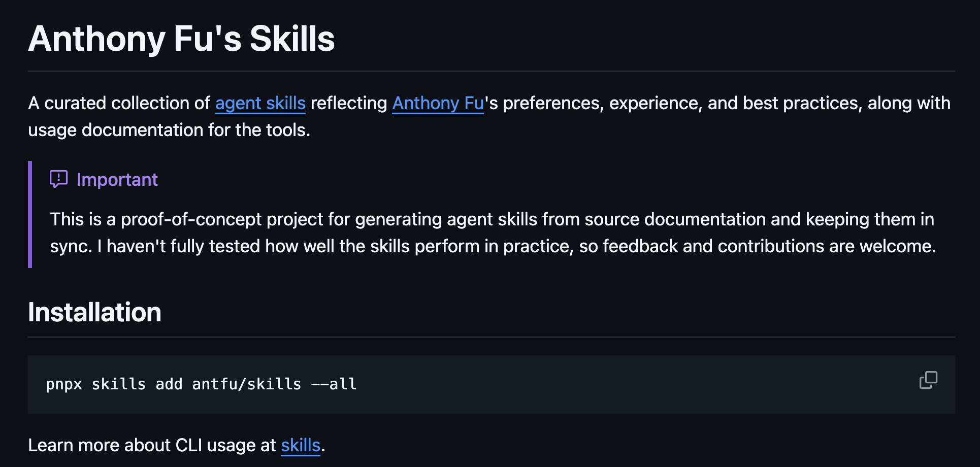Visit the Anthony Fu profile link
980x467 pixels.
(x=438, y=103)
